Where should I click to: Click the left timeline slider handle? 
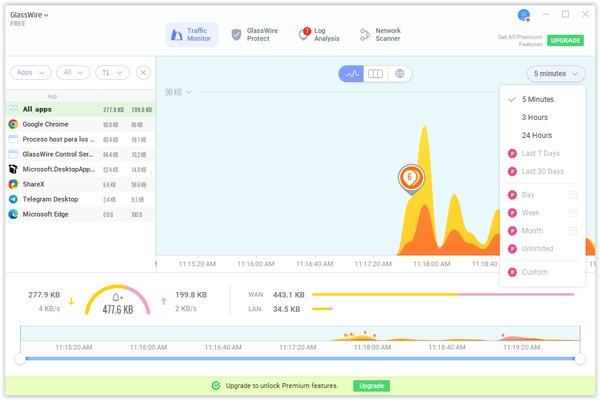20,358
